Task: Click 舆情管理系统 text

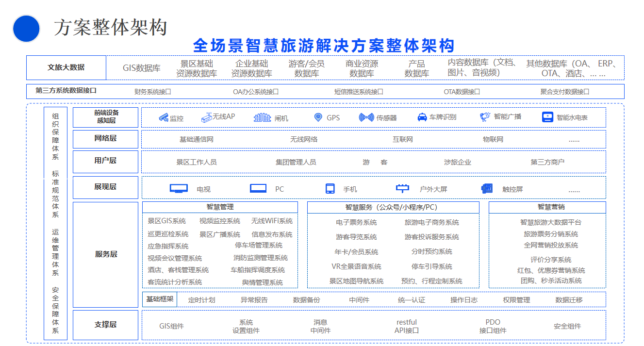Action: [x=263, y=282]
